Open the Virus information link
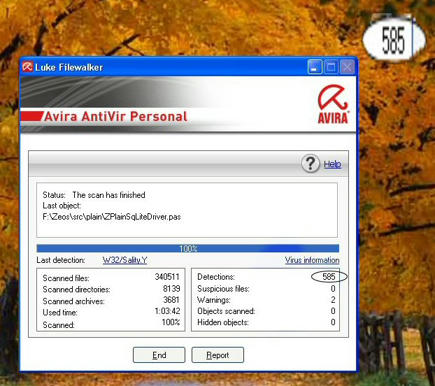The height and width of the screenshot is (386, 435). click(x=312, y=260)
